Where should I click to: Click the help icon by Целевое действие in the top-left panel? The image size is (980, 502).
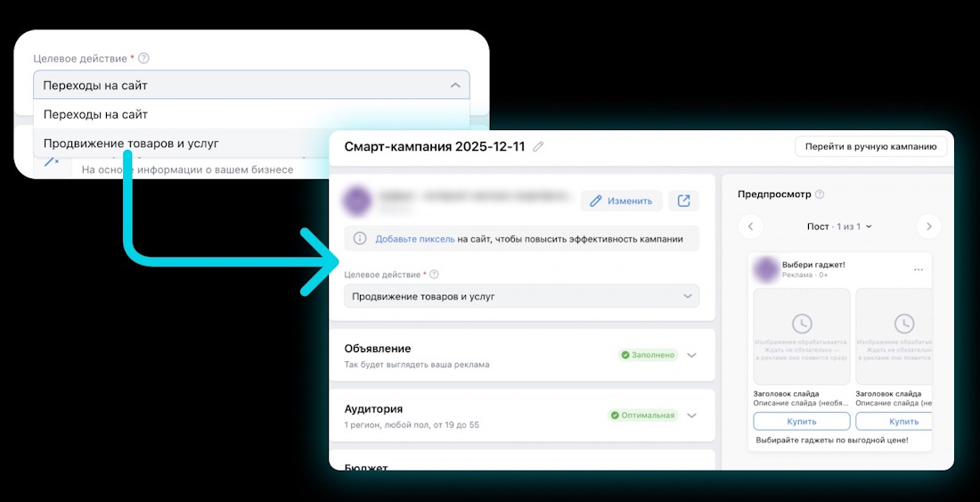pos(144,58)
